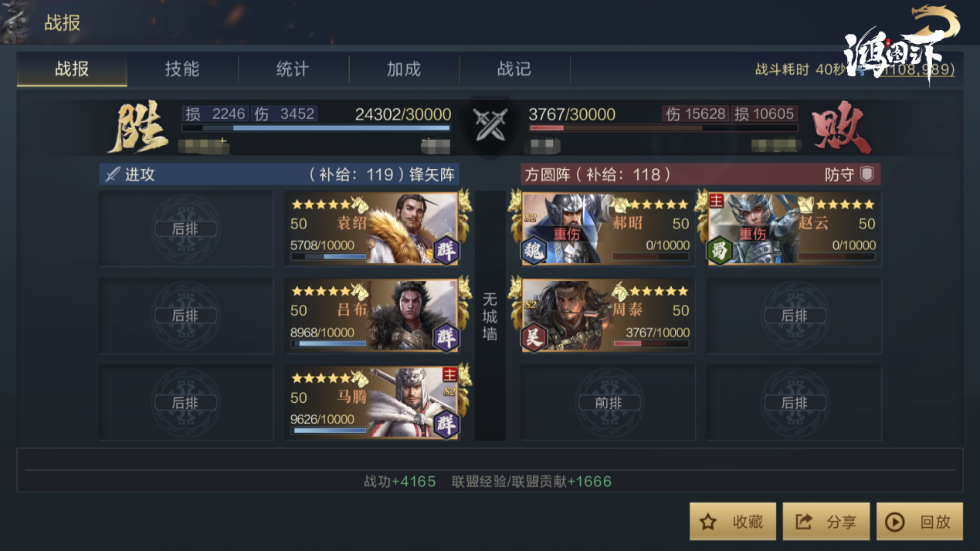This screenshot has height=551, width=980.
Task: Click the attacker's 24302/30000 troop bar
Action: pos(317,127)
